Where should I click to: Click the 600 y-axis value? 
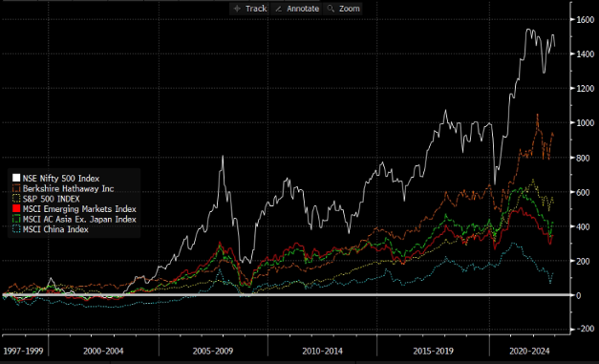[583, 192]
